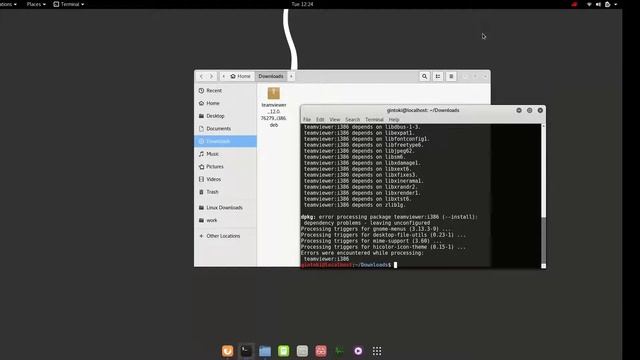Open the Files icon in the dock

265,351
